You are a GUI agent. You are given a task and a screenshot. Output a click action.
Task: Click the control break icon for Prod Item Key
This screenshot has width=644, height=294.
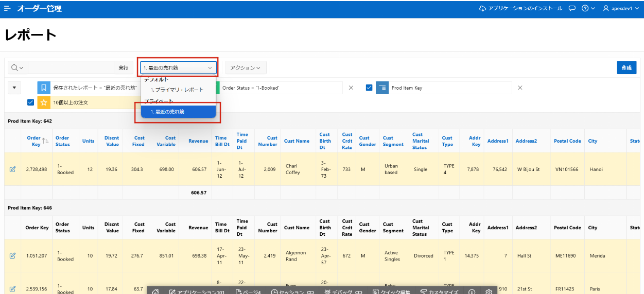pyautogui.click(x=382, y=88)
